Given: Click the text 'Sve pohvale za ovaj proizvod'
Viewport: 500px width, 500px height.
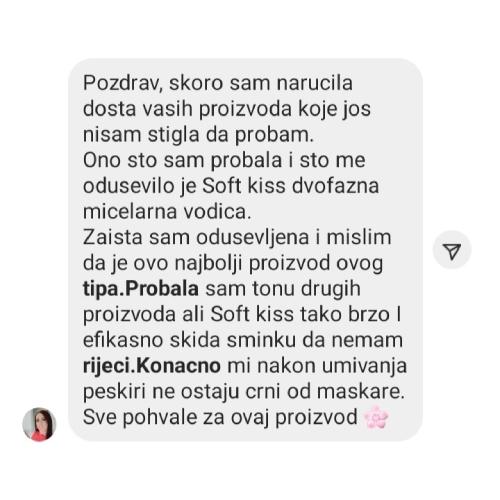Looking at the screenshot, I should coord(220,417).
